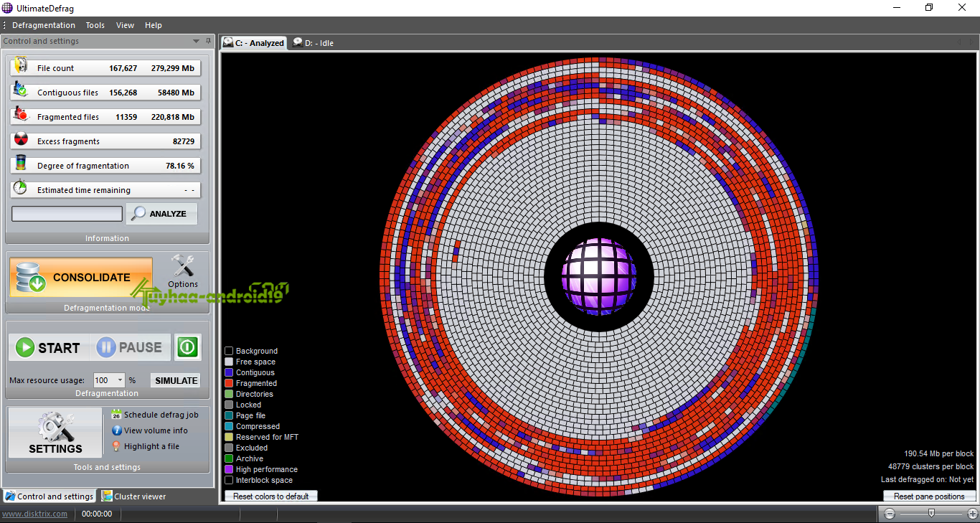Click the 78.16 % fragmentation value
The height and width of the screenshot is (523, 980).
click(x=180, y=166)
